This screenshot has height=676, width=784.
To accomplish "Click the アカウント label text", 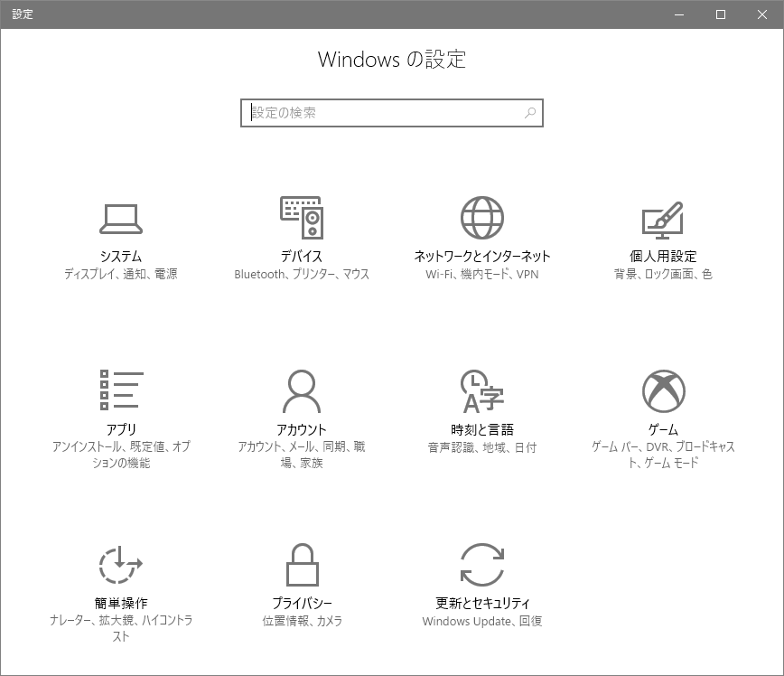I will [x=302, y=429].
